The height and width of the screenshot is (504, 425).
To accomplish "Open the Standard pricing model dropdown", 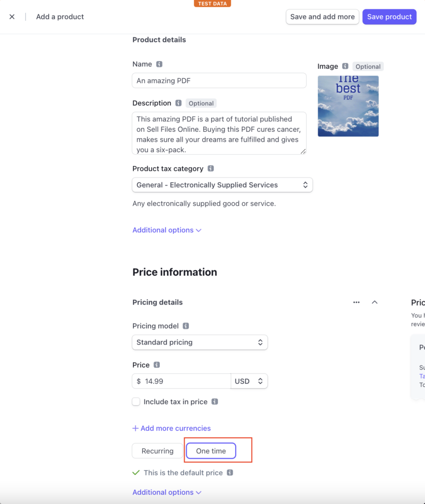I will [200, 343].
